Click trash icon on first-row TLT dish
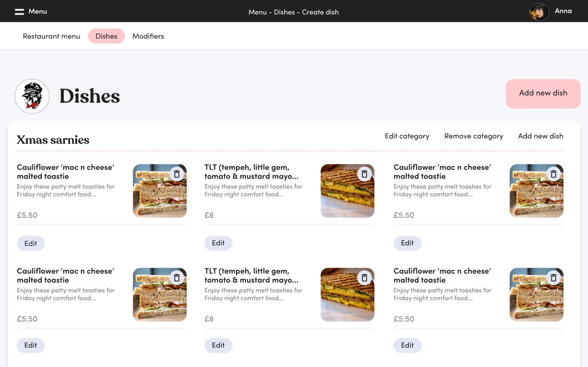This screenshot has width=588, height=367. [364, 174]
